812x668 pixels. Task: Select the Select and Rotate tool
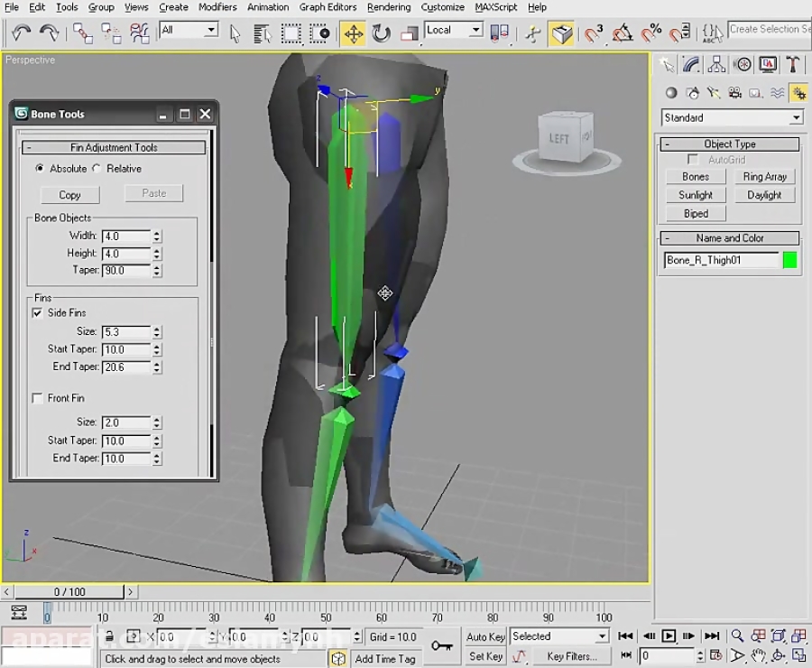[x=380, y=32]
